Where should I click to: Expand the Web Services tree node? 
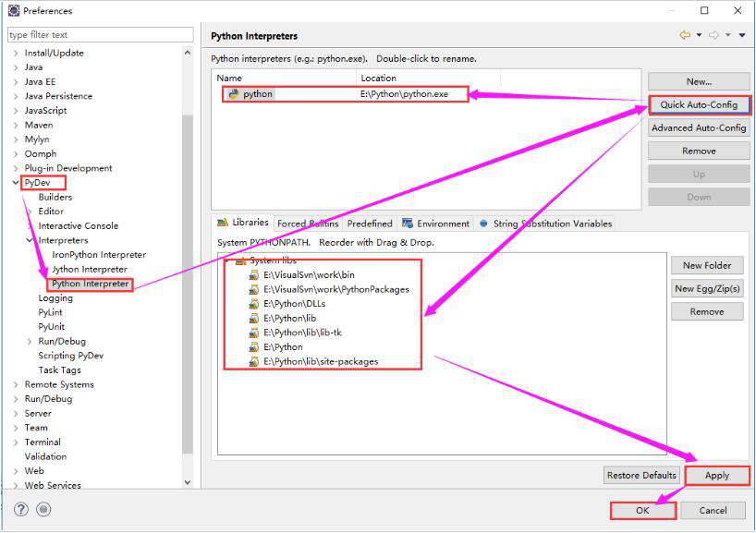tap(16, 485)
